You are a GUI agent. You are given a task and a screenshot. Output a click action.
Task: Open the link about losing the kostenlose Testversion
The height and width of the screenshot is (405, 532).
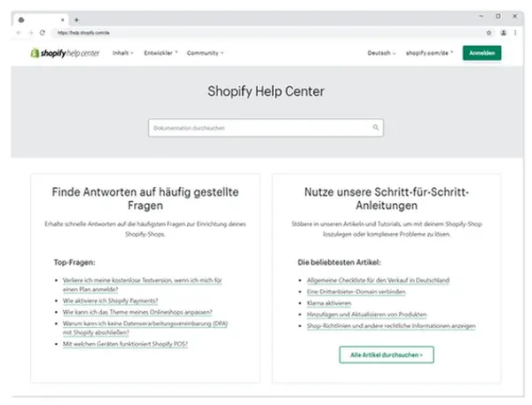coord(142,284)
